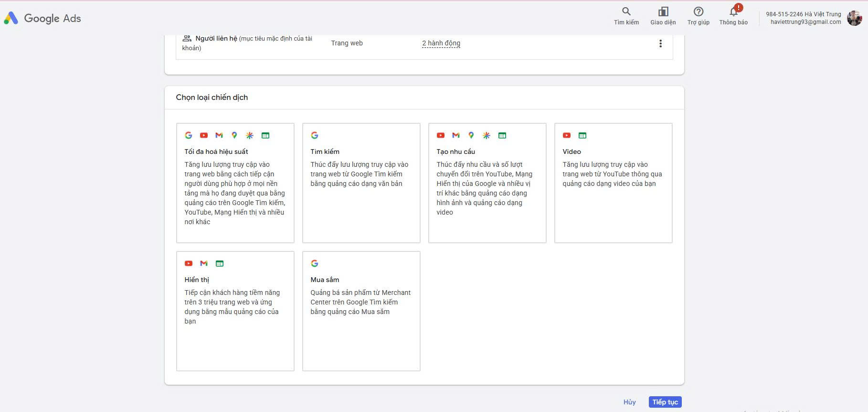The width and height of the screenshot is (868, 412).
Task: Open Thông báo notifications bell
Action: pos(733,16)
